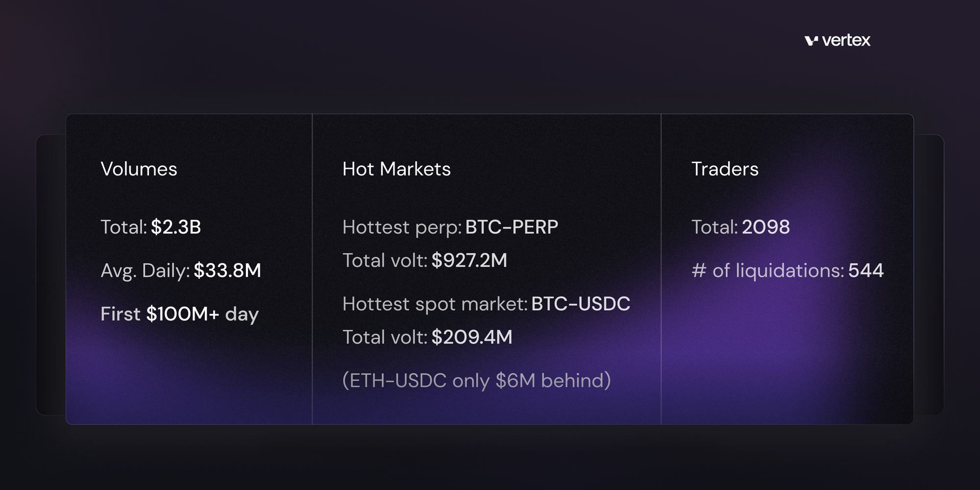Click the Hottest spot market label
The height and width of the screenshot is (490, 980).
click(x=435, y=304)
